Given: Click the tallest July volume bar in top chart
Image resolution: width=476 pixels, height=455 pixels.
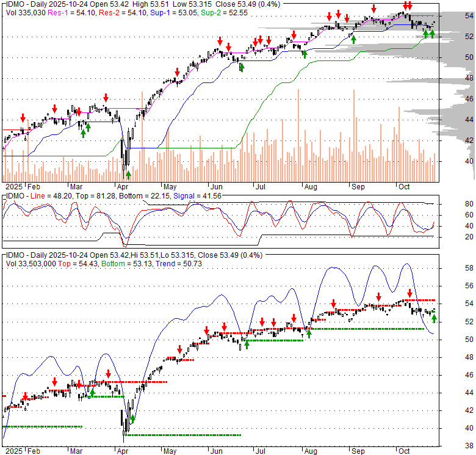Looking at the screenshot, I should [x=298, y=136].
